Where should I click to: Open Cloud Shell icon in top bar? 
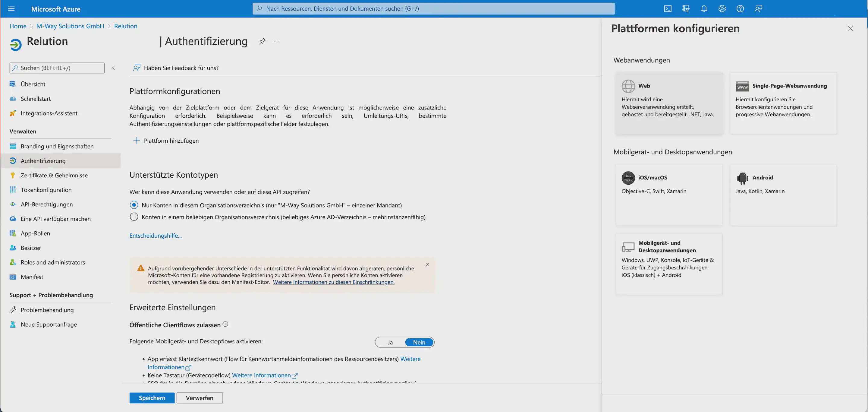click(x=668, y=9)
